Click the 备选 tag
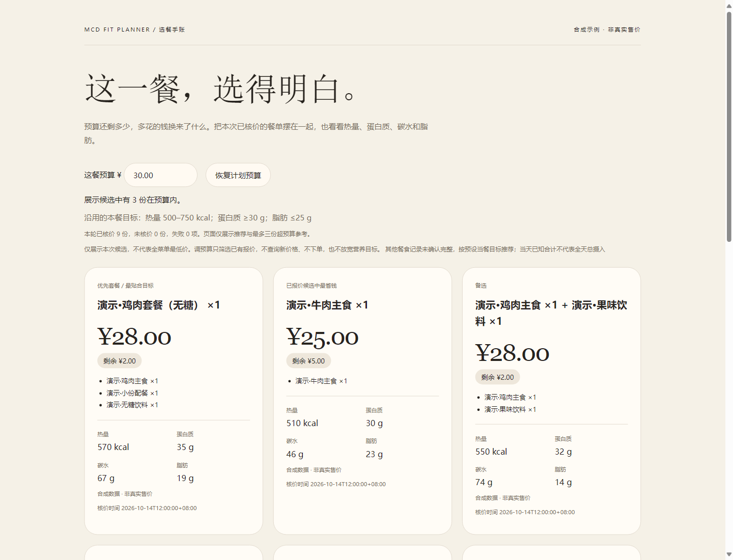 click(481, 286)
